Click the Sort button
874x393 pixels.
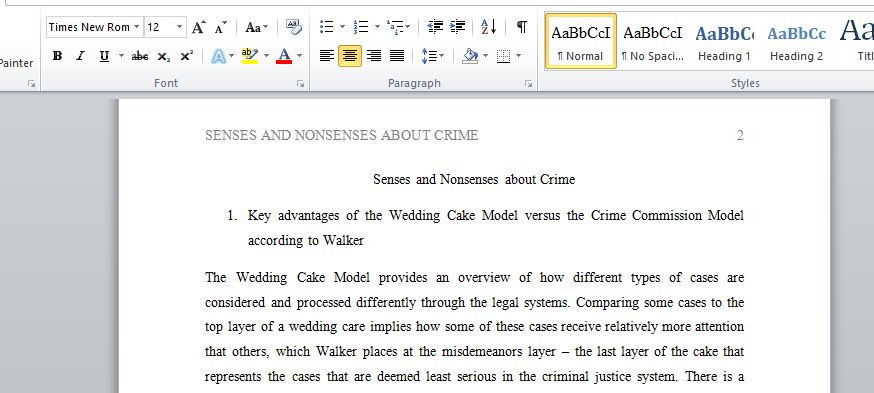[488, 27]
